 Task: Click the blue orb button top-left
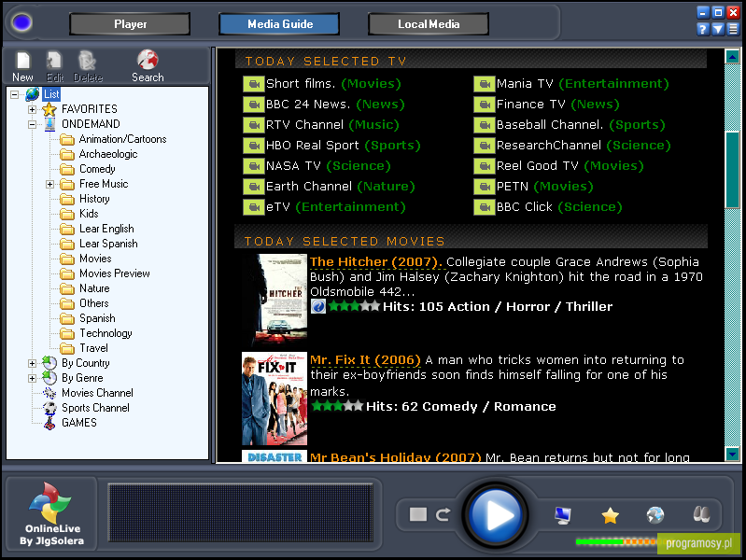pos(21,22)
